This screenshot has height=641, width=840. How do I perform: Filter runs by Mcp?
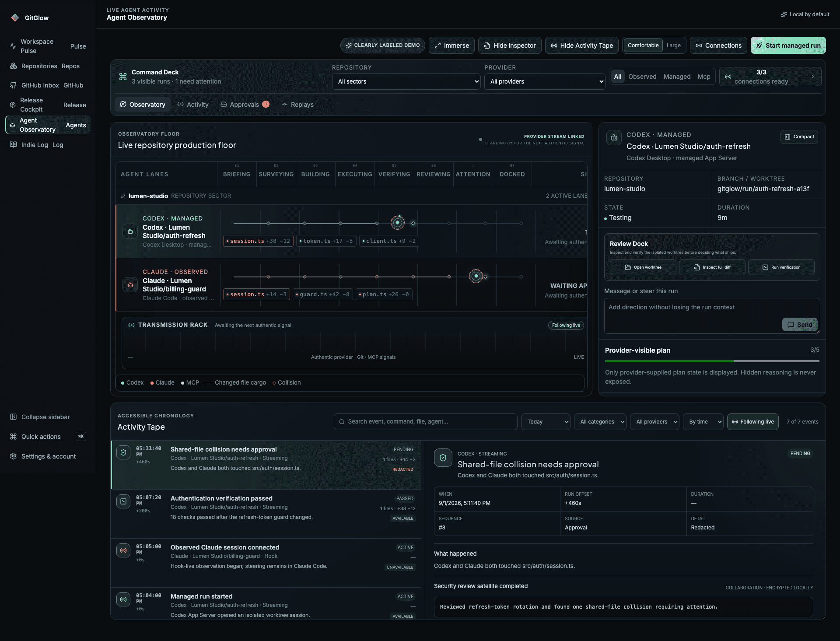[x=704, y=77]
